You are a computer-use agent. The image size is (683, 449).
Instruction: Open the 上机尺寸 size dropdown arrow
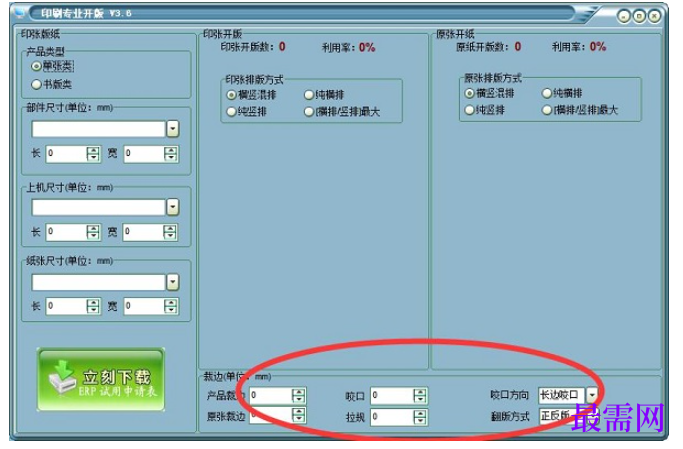click(x=173, y=207)
